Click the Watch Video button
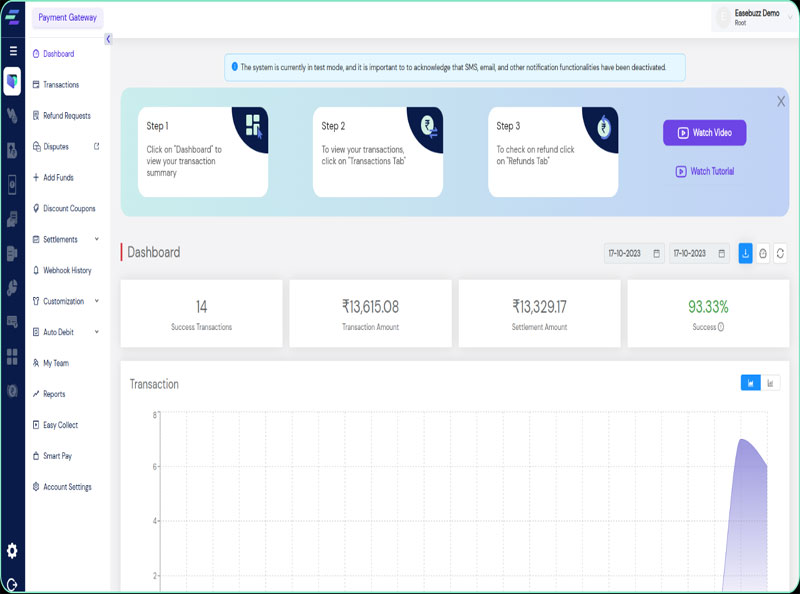The image size is (800, 594). 704,132
